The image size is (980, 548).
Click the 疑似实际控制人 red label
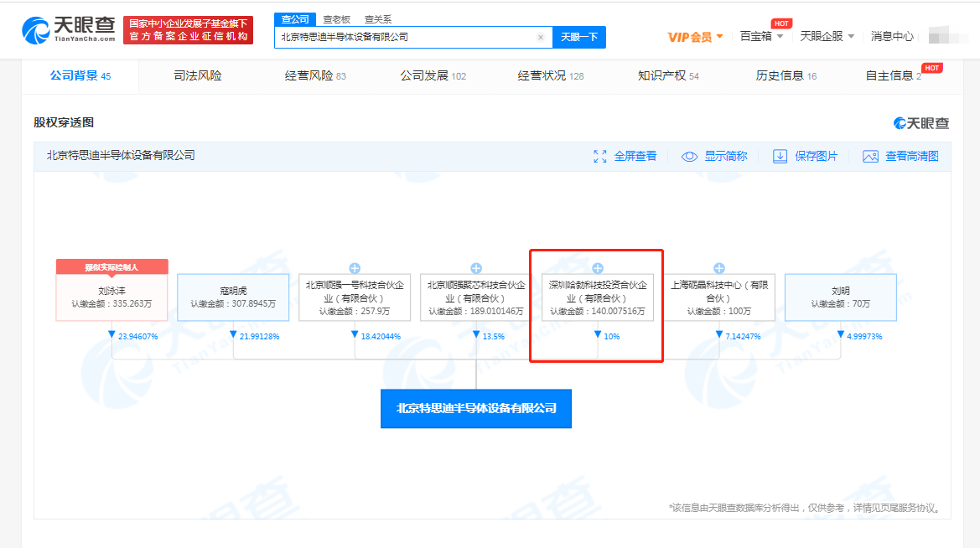tap(111, 266)
